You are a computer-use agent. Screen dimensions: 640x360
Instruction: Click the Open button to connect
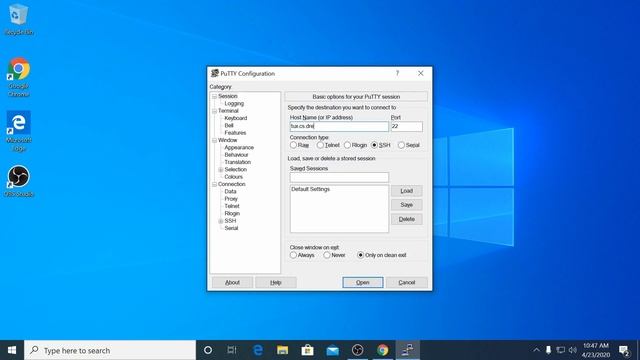(x=362, y=282)
